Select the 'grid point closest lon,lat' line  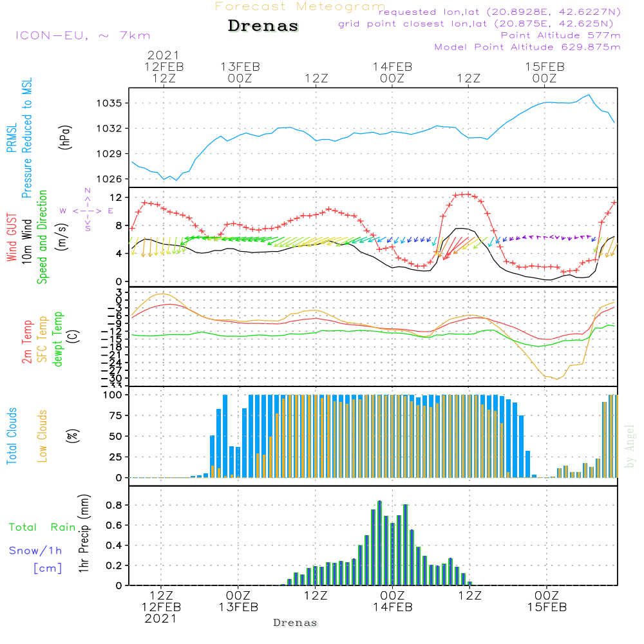(476, 24)
